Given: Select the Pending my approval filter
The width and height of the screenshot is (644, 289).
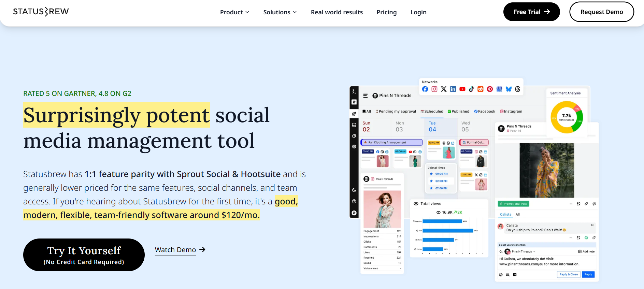Looking at the screenshot, I should pos(396,111).
